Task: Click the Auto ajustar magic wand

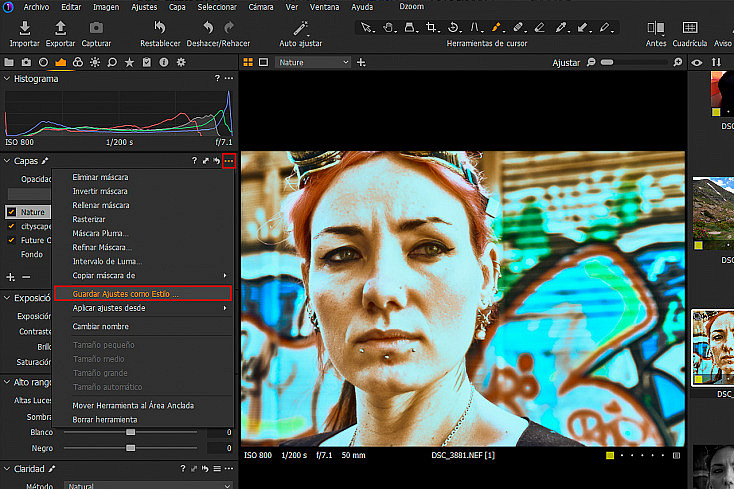Action: click(300, 28)
